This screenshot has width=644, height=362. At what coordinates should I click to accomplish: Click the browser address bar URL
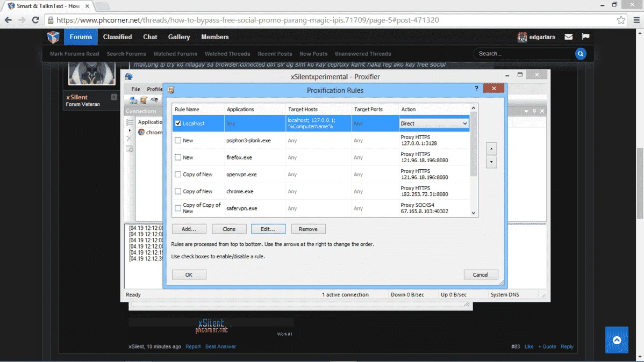click(248, 20)
